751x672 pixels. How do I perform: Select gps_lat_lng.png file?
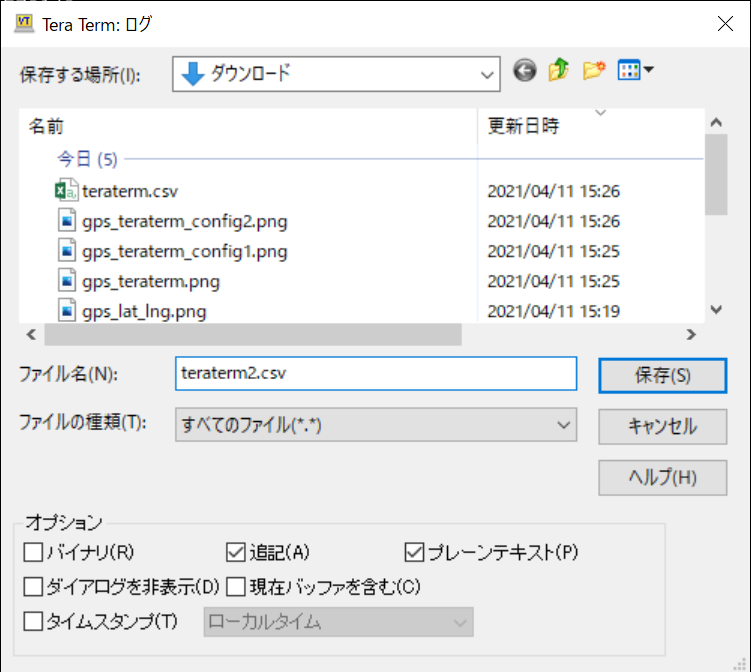click(143, 311)
